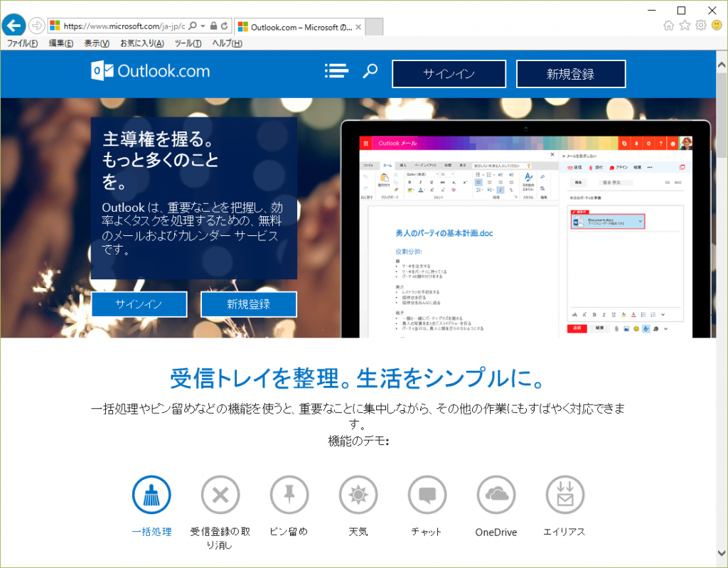
Task: Click the smiley feedback icon
Action: 717,25
